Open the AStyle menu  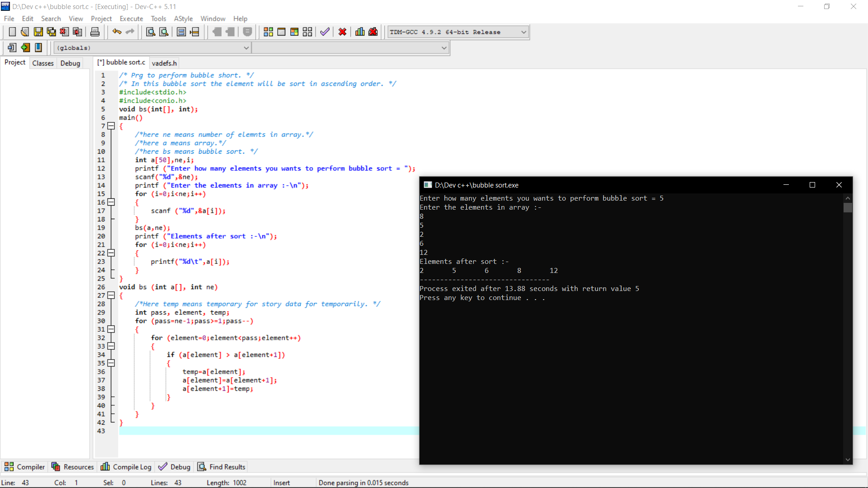pos(183,19)
